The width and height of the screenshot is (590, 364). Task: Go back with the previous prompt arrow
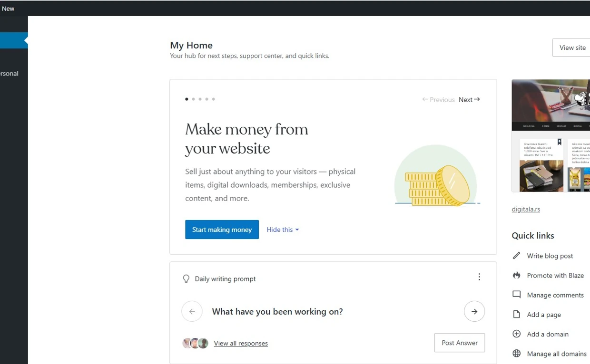coord(192,312)
